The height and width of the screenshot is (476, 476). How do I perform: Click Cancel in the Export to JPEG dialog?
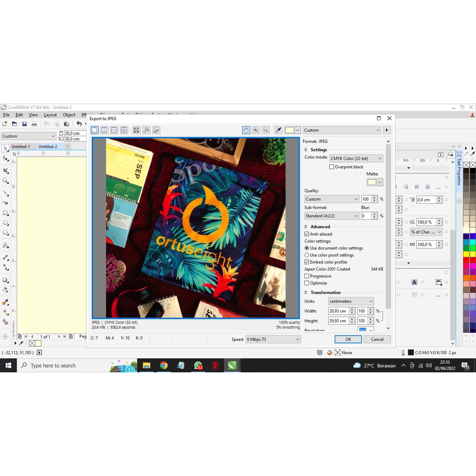[x=377, y=339]
